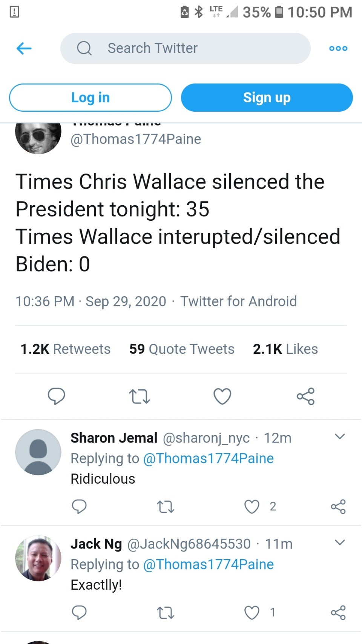The width and height of the screenshot is (362, 644).
Task: Like Jack Ng's reply
Action: tap(252, 613)
